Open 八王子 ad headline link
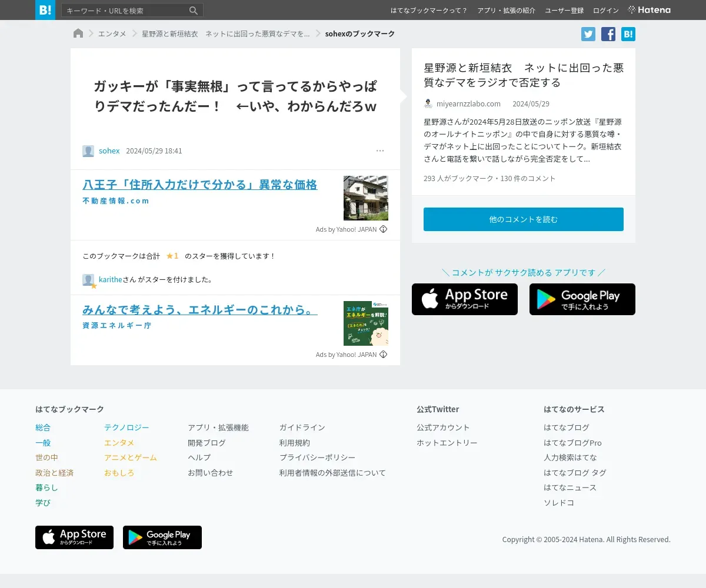Screen dimensions: 706x588 pyautogui.click(x=200, y=185)
